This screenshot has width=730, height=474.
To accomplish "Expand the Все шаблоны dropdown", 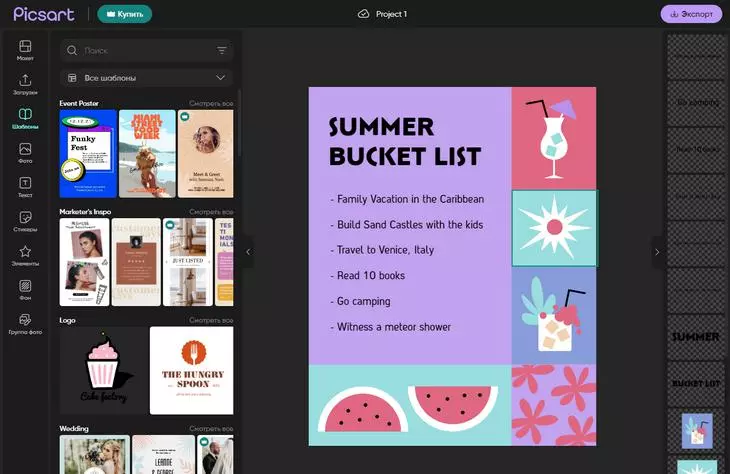I will 146,78.
